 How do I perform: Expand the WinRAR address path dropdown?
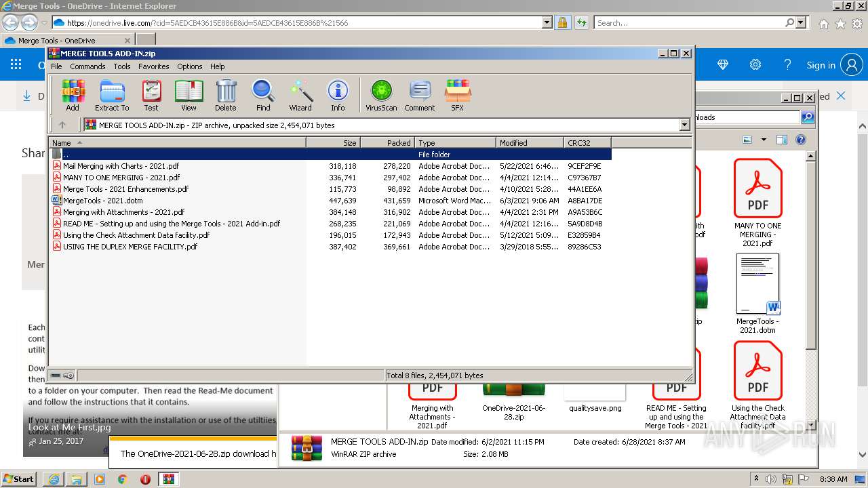tap(684, 125)
